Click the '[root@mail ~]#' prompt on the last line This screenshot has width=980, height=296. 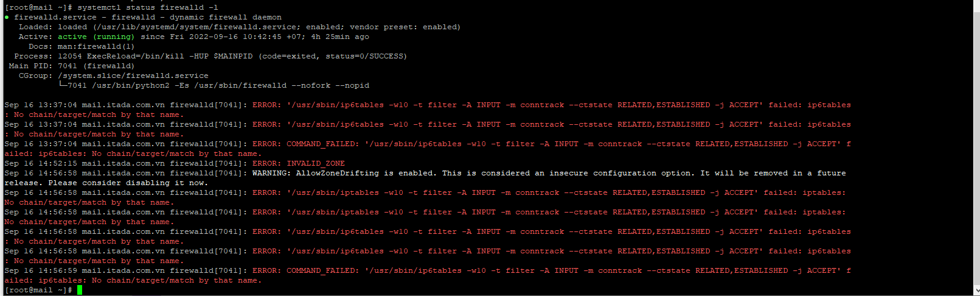pyautogui.click(x=38, y=290)
